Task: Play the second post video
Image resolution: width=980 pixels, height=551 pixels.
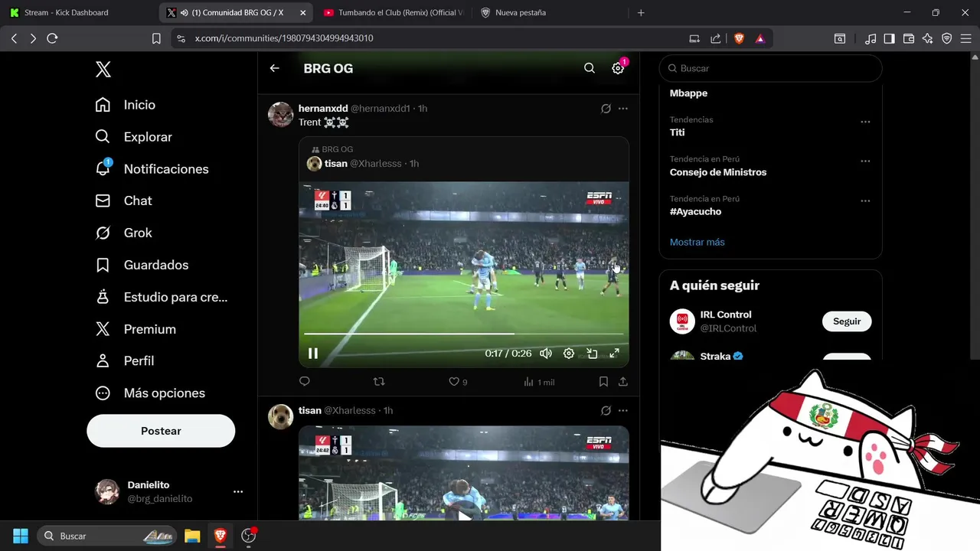Action: [464, 515]
